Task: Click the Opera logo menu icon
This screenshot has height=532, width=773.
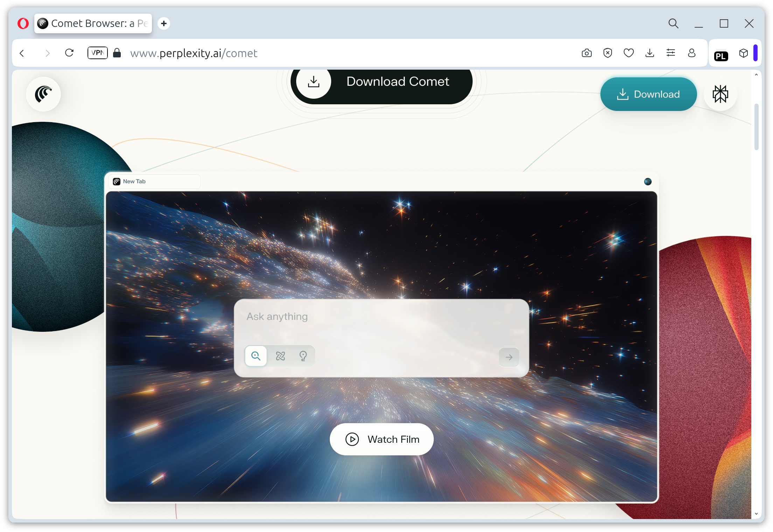Action: (x=23, y=23)
